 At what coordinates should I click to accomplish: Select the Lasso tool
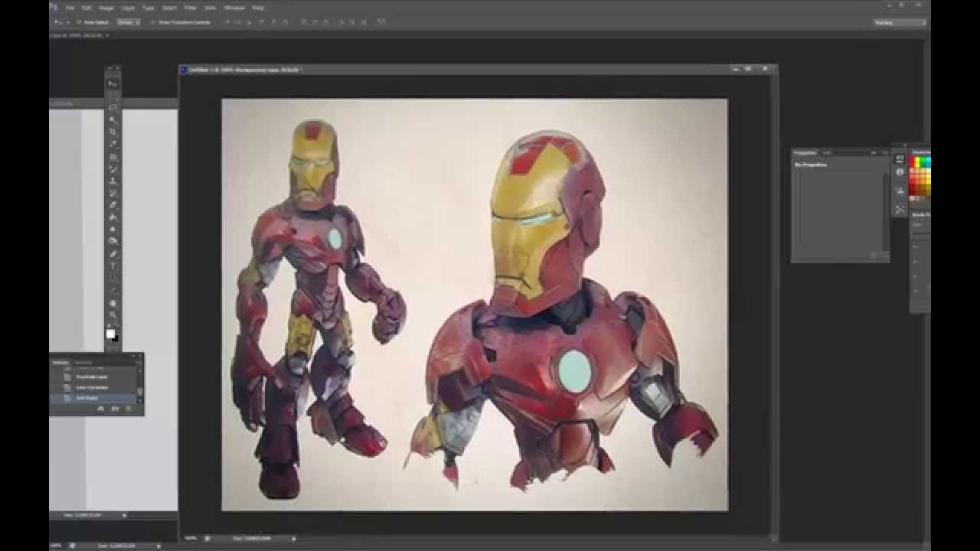113,108
